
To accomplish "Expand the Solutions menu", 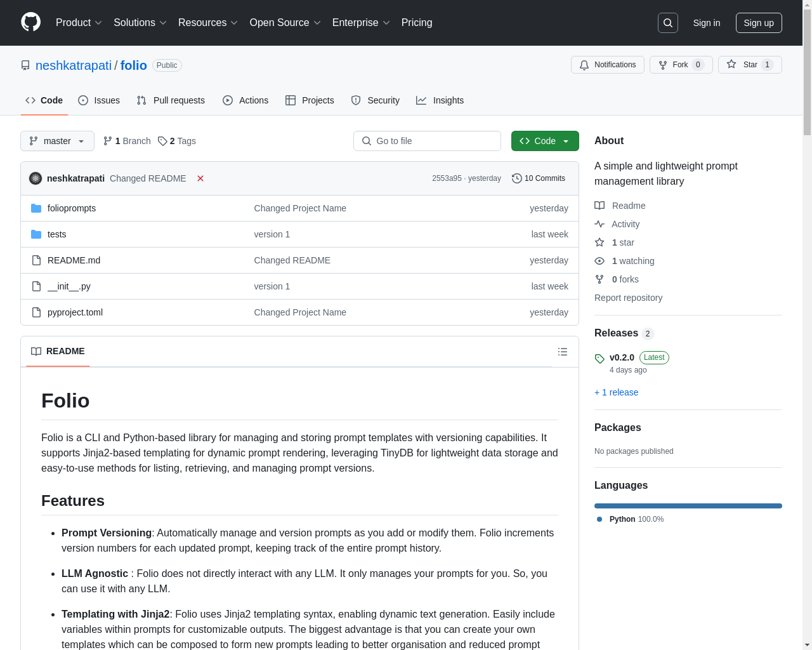I will coord(140,23).
